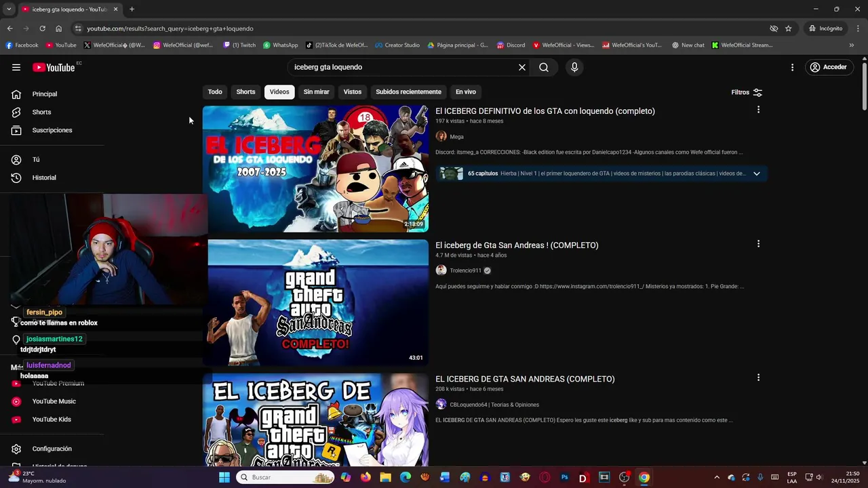Image resolution: width=868 pixels, height=488 pixels.
Task: Open the Windows Start menu
Action: point(224,477)
